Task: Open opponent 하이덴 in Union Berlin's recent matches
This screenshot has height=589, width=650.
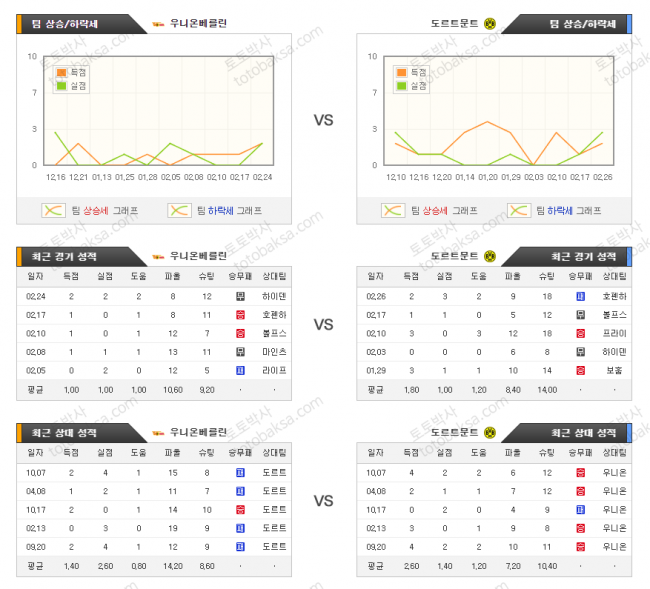Action: coord(274,296)
